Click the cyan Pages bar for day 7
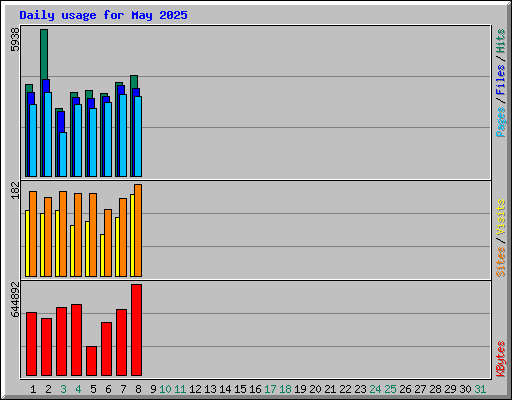 pos(123,135)
